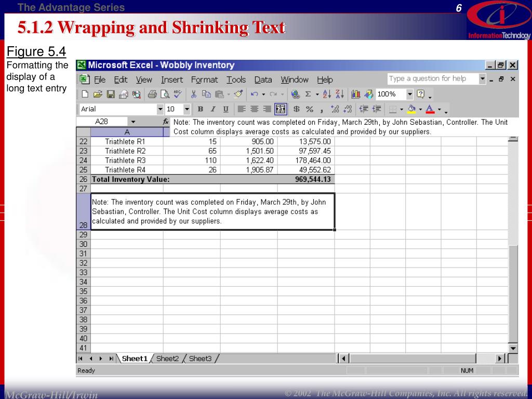Click the Undo arrow icon

click(x=254, y=95)
